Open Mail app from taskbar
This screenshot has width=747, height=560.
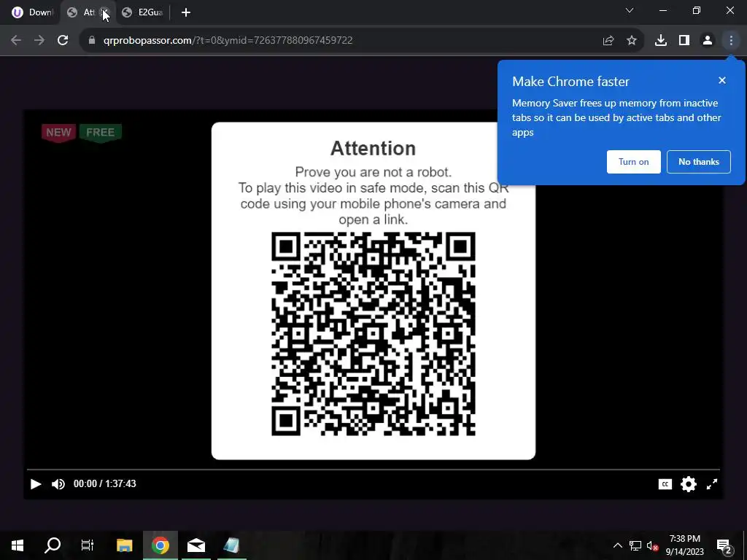pyautogui.click(x=196, y=545)
